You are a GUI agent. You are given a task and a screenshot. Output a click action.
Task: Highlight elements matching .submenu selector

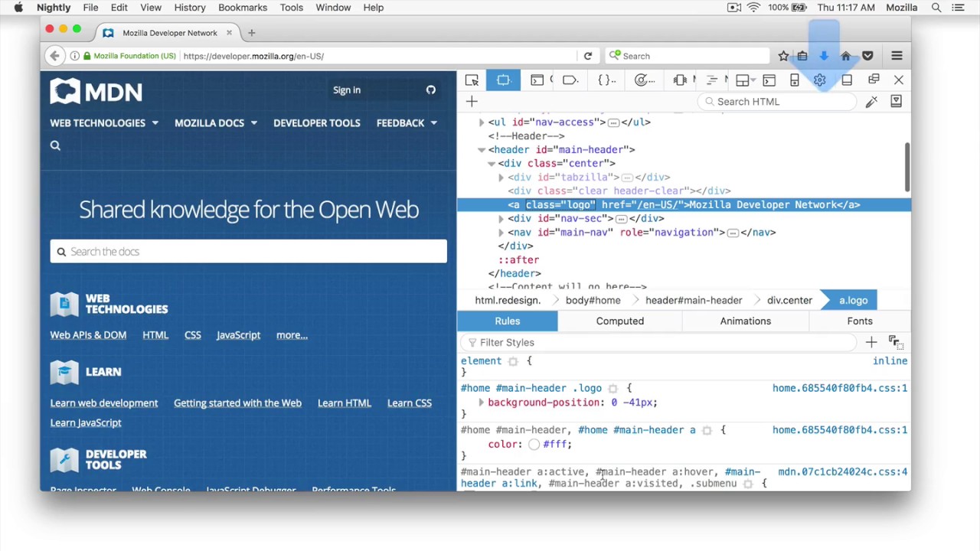[748, 484]
